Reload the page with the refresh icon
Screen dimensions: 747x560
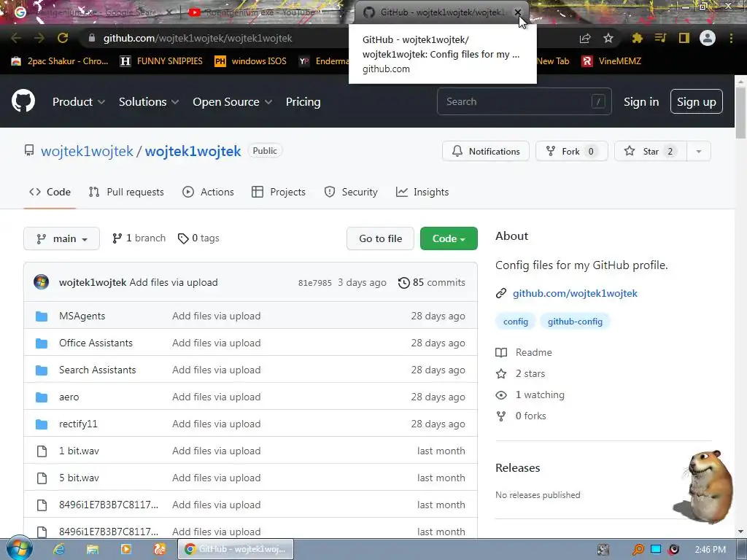pyautogui.click(x=63, y=38)
